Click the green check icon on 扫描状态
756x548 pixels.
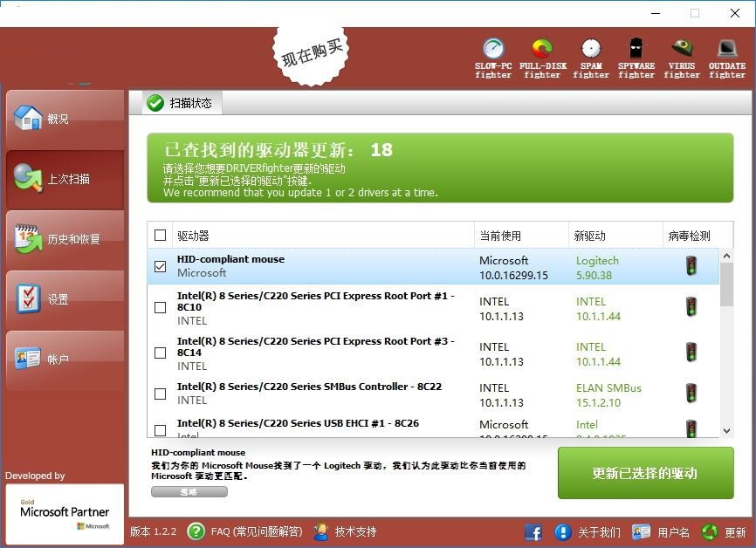click(155, 103)
